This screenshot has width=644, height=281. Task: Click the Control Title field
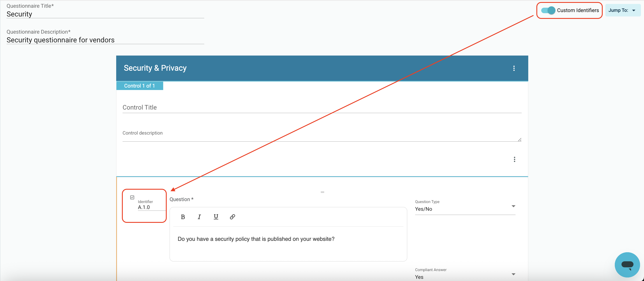tap(322, 107)
